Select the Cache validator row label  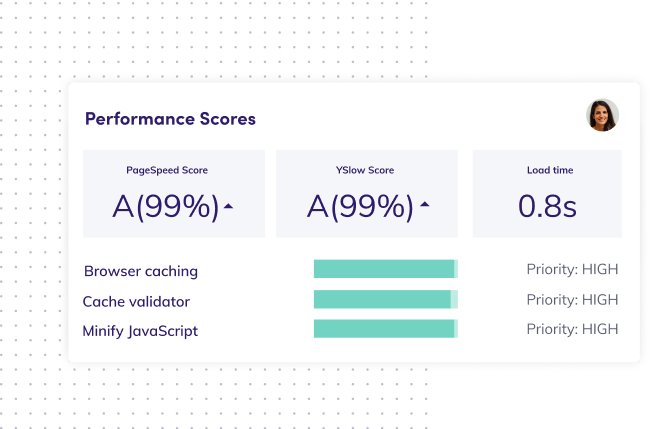click(x=136, y=301)
